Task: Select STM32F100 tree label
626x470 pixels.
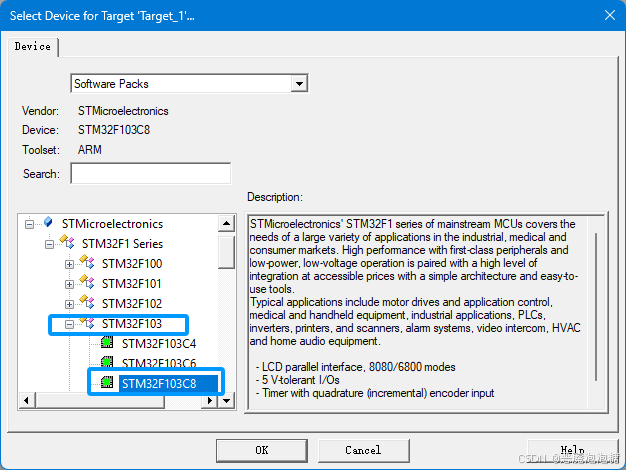Action: (x=132, y=264)
